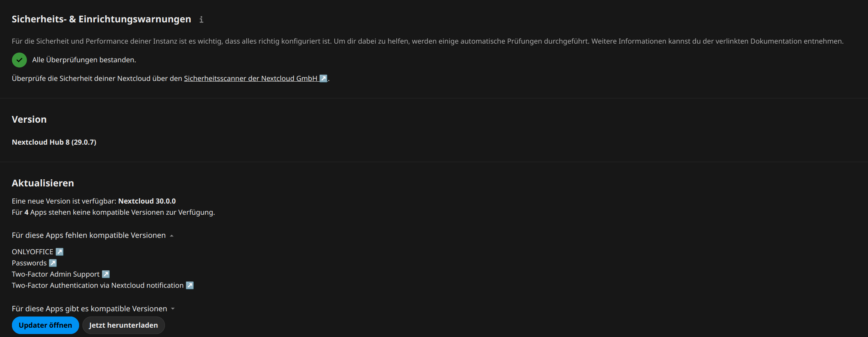Click the green checkmark status icon
The width and height of the screenshot is (868, 337).
tap(19, 60)
